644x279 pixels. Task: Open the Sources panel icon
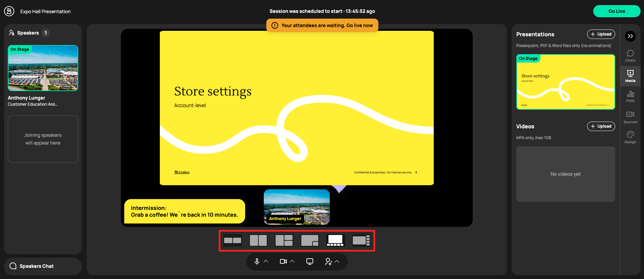click(x=630, y=117)
